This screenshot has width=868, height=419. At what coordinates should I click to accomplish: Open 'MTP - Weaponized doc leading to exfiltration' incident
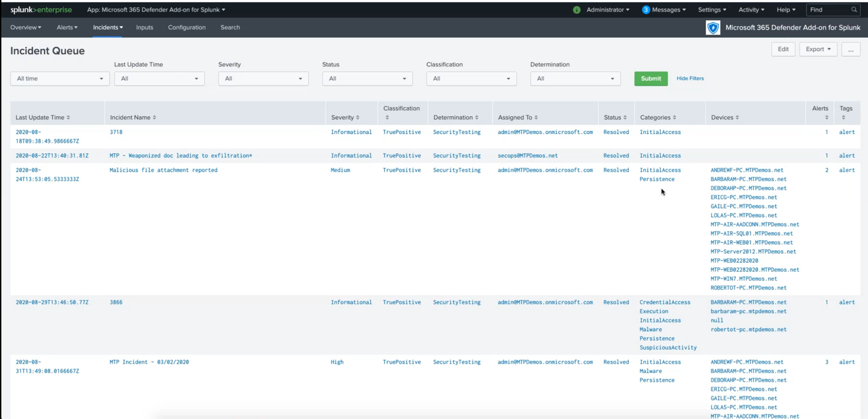pos(181,156)
